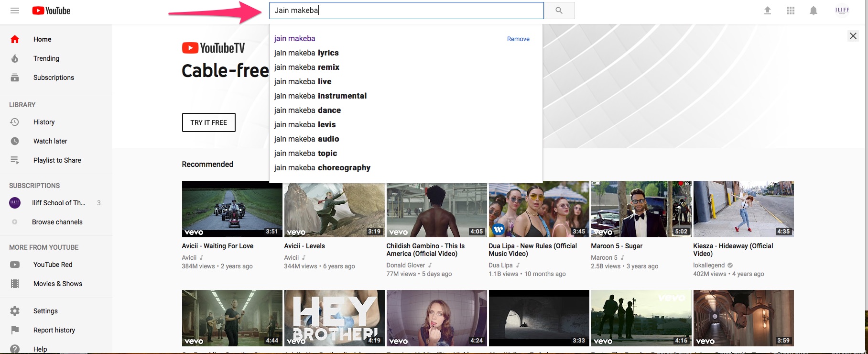Click inside the search text field
The width and height of the screenshot is (868, 354).
point(406,11)
